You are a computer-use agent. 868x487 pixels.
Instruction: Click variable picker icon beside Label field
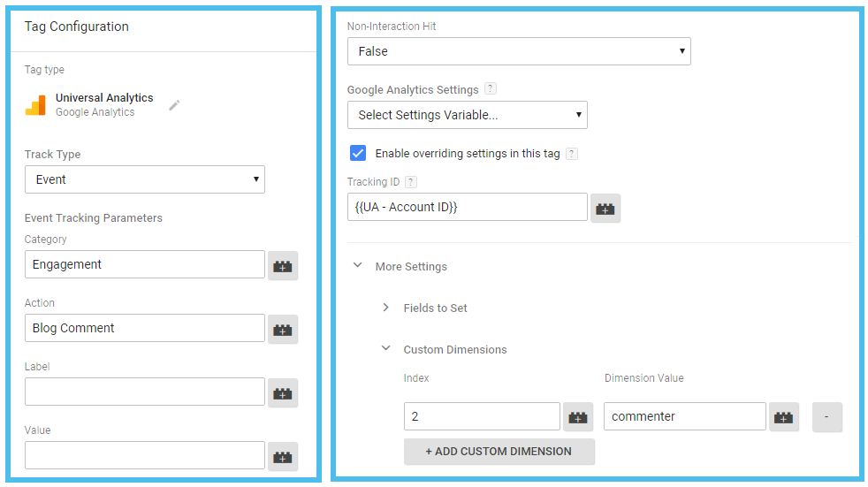tap(283, 392)
